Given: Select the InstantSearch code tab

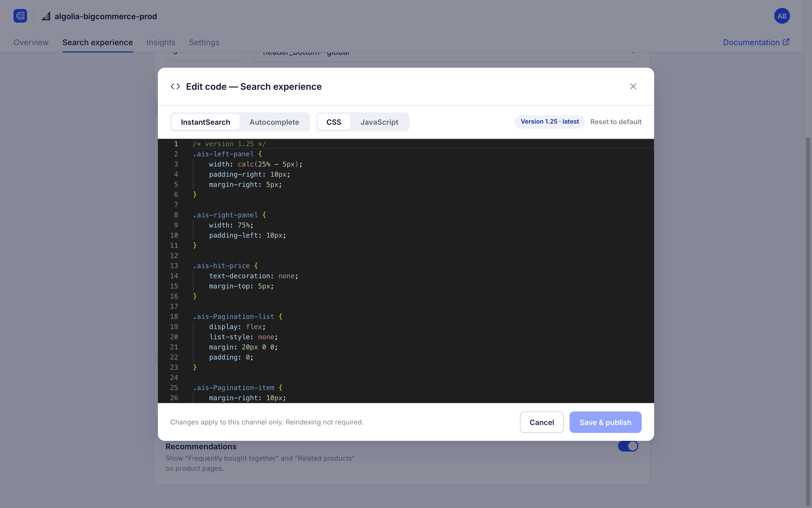Looking at the screenshot, I should (x=205, y=122).
